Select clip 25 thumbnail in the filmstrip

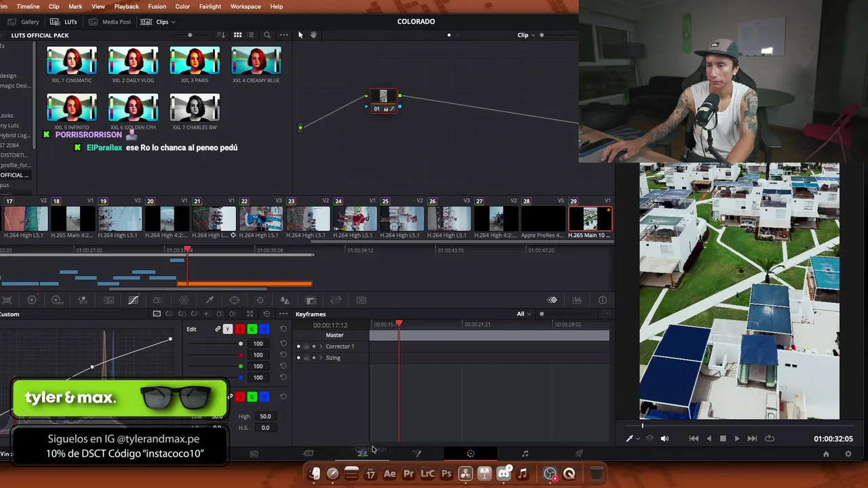(x=402, y=218)
